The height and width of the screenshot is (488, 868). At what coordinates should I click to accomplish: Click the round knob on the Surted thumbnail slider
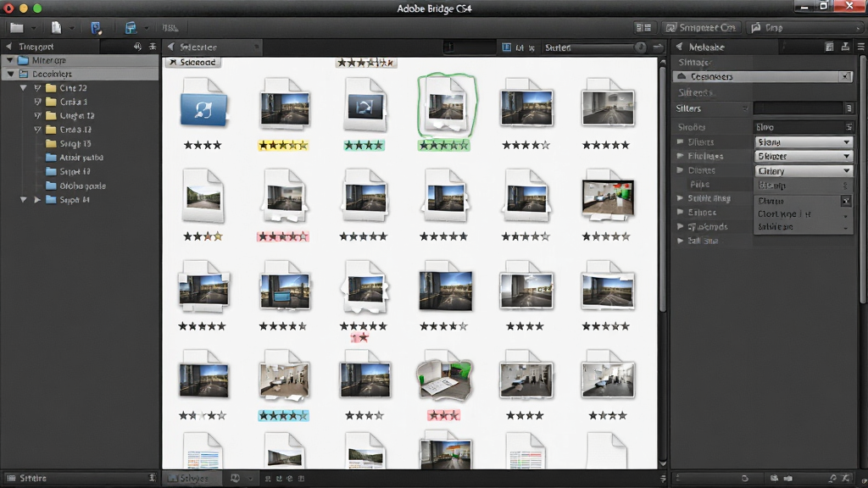[640, 47]
